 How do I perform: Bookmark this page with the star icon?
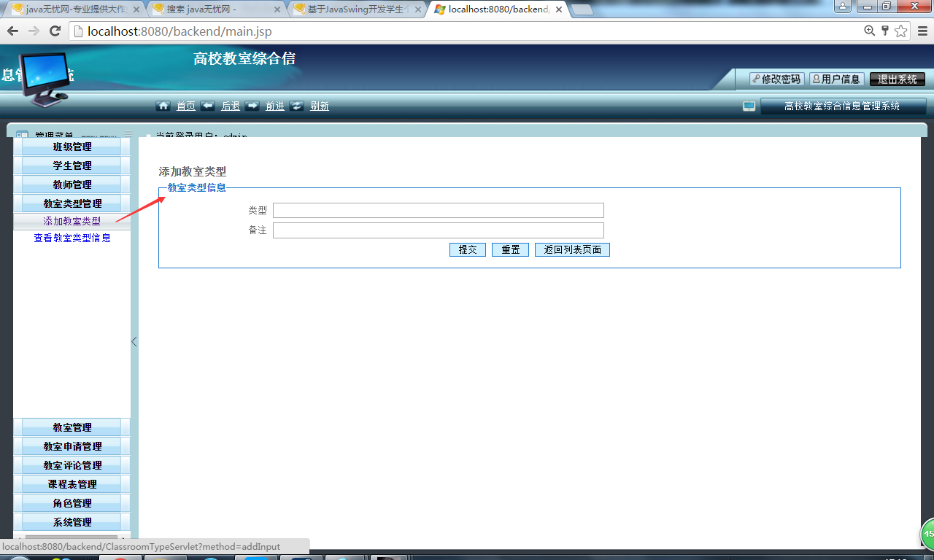point(901,31)
